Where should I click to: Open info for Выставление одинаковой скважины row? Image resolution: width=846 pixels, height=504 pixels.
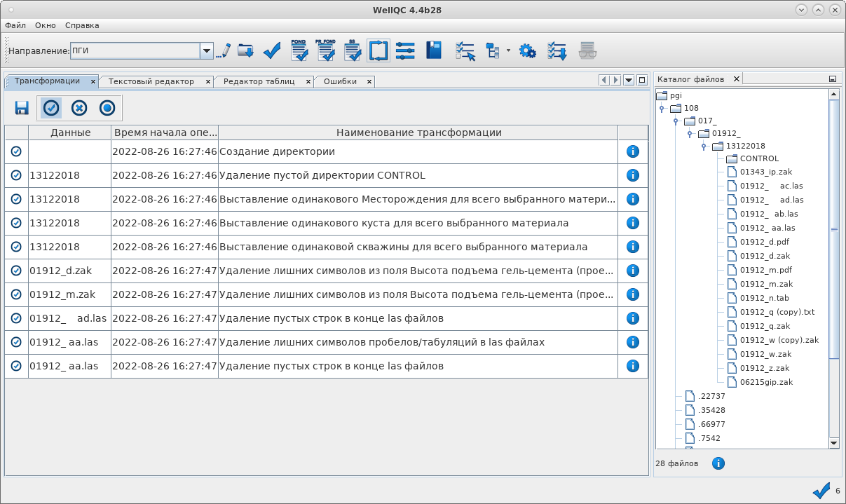pyautogui.click(x=633, y=247)
